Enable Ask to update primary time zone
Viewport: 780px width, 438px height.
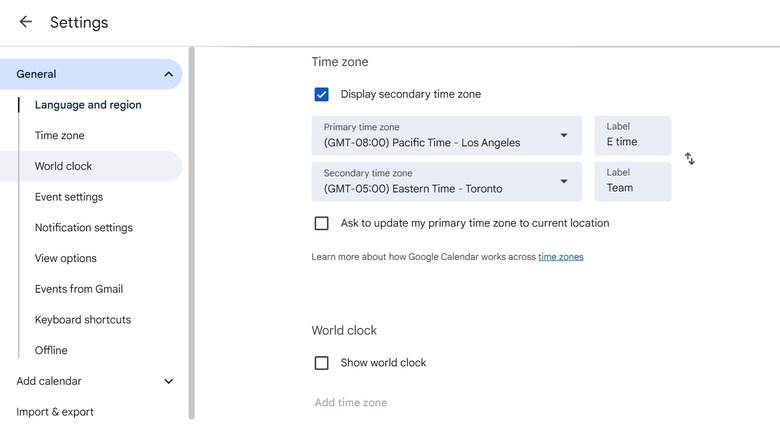click(x=321, y=223)
